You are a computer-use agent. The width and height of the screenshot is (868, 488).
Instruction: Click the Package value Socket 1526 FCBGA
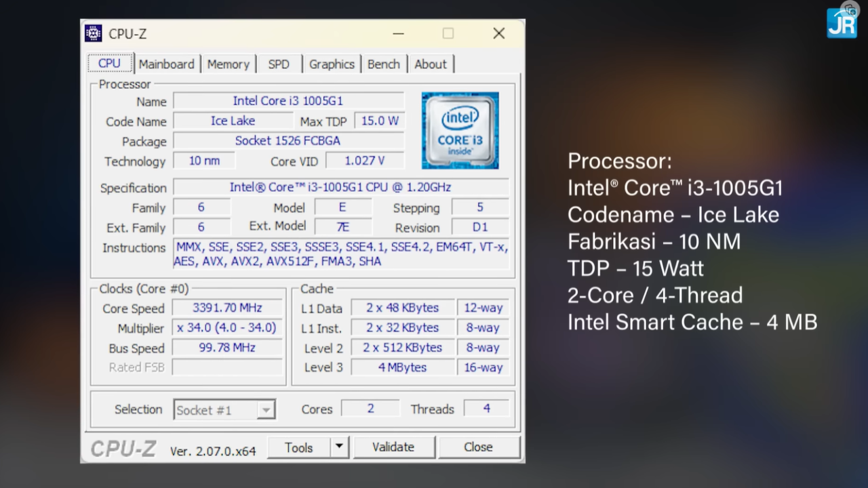pos(288,141)
